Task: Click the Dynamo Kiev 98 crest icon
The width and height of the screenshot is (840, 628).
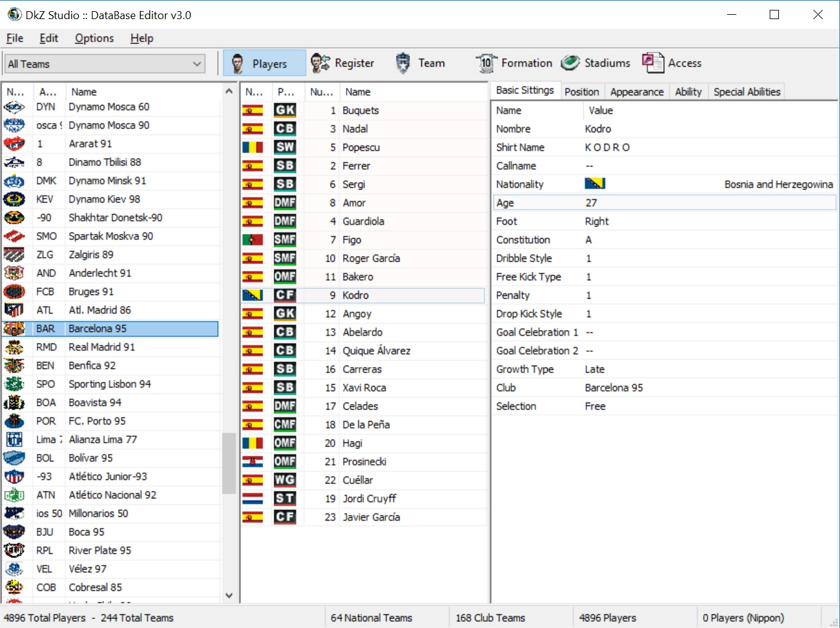Action: [14, 199]
